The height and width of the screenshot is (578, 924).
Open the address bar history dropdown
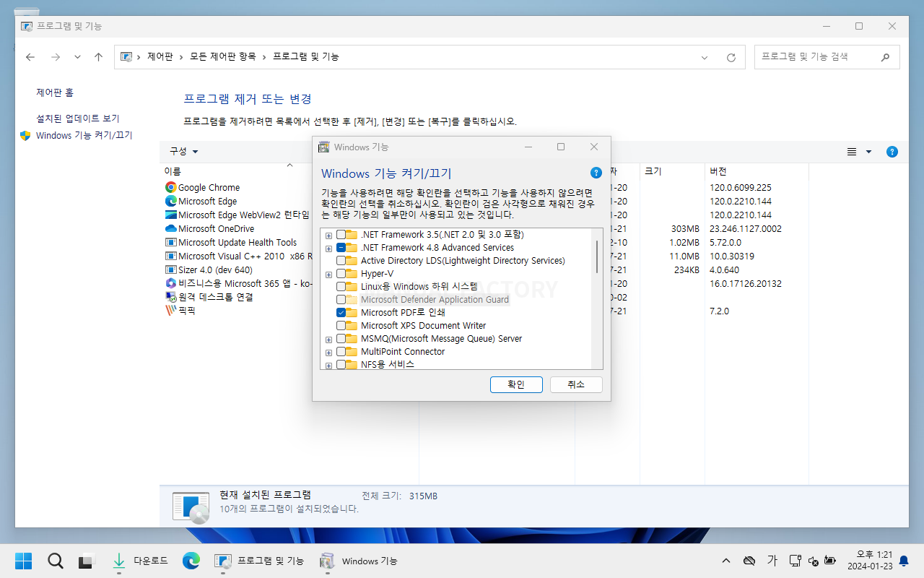705,57
